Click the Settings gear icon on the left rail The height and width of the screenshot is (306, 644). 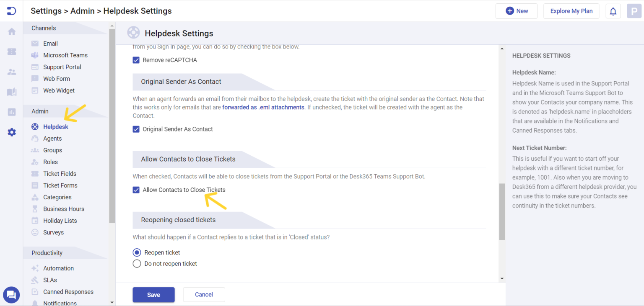click(11, 132)
